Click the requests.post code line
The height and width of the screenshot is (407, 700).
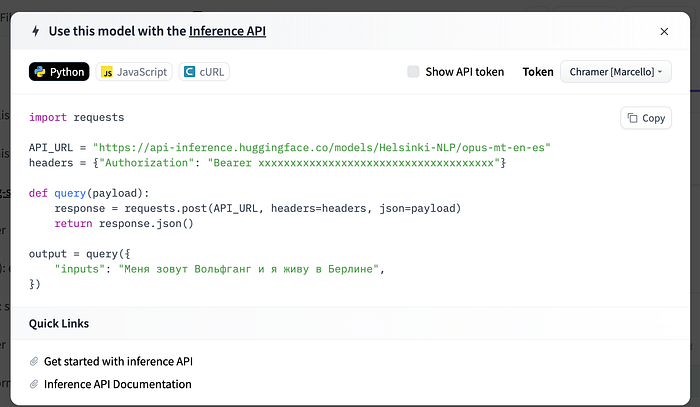click(258, 208)
